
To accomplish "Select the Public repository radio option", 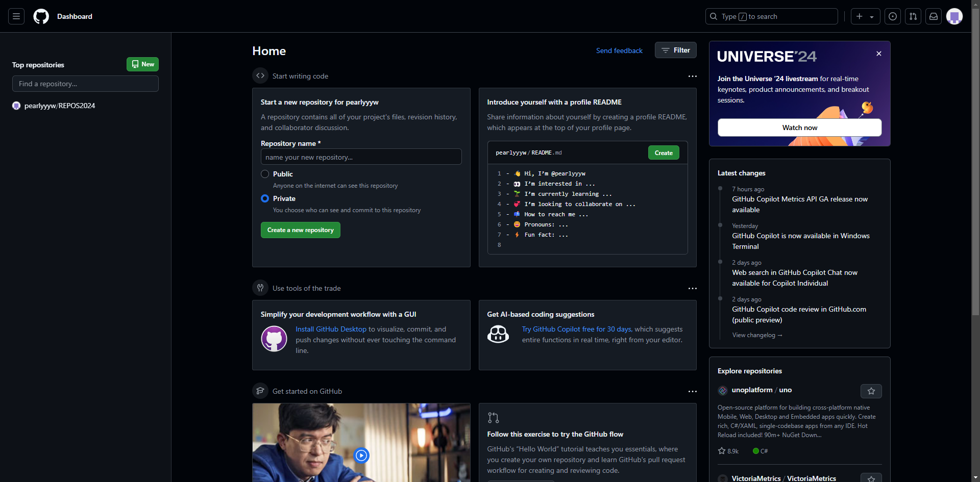I will point(265,174).
